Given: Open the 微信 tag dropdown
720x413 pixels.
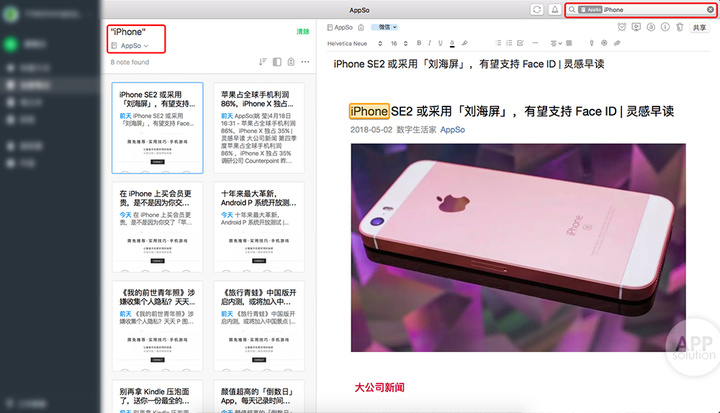Looking at the screenshot, I should pos(384,28).
